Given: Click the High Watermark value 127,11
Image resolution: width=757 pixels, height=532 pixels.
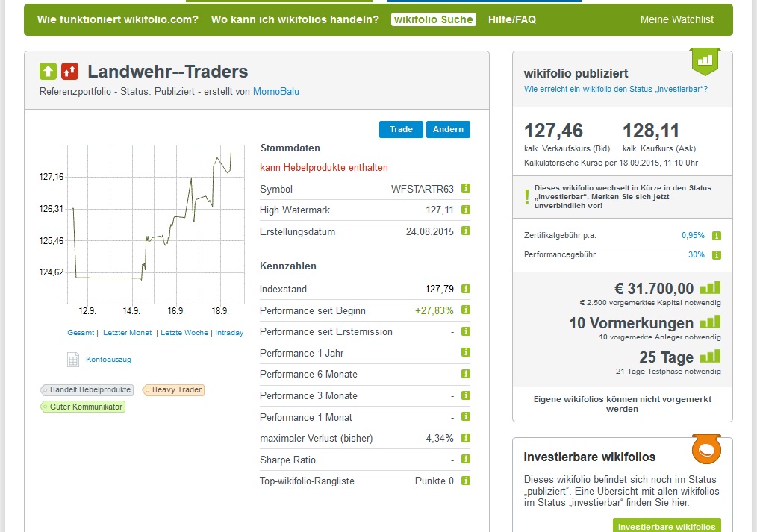Looking at the screenshot, I should tap(440, 210).
